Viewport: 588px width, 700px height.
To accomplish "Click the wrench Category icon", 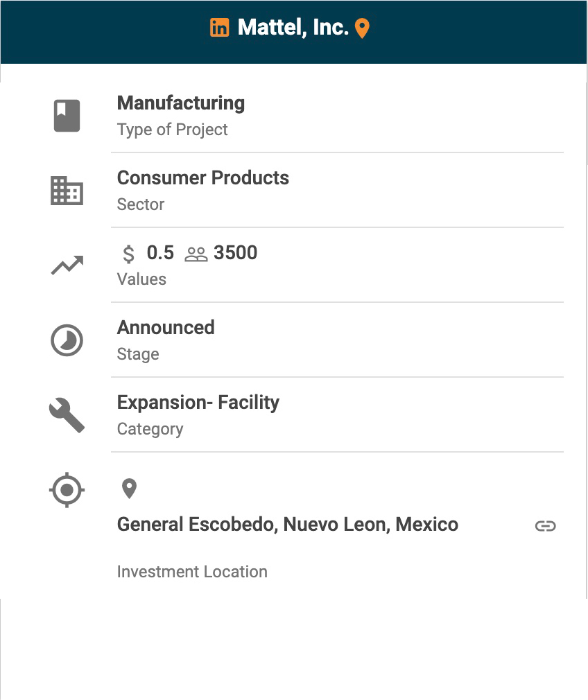I will (x=67, y=416).
